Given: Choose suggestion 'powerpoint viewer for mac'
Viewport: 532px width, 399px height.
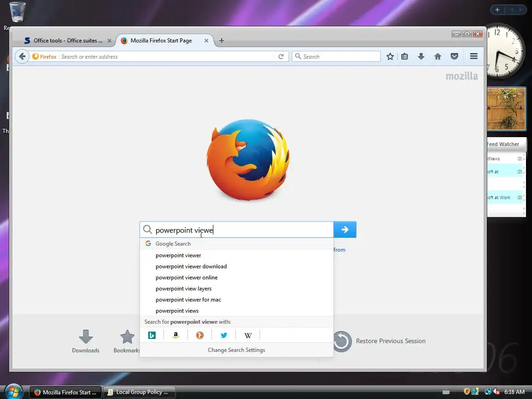Looking at the screenshot, I should click(x=236, y=300).
